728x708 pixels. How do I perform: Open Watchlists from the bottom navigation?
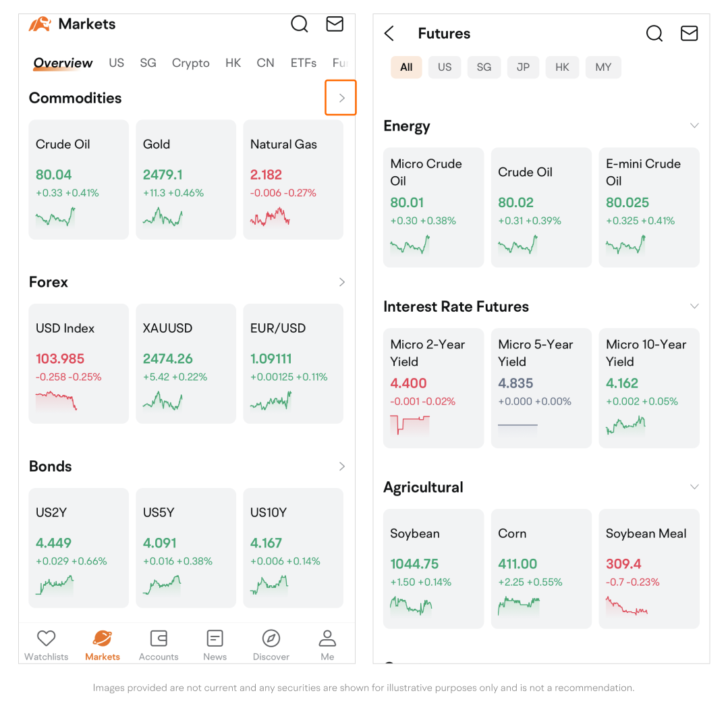tap(47, 645)
